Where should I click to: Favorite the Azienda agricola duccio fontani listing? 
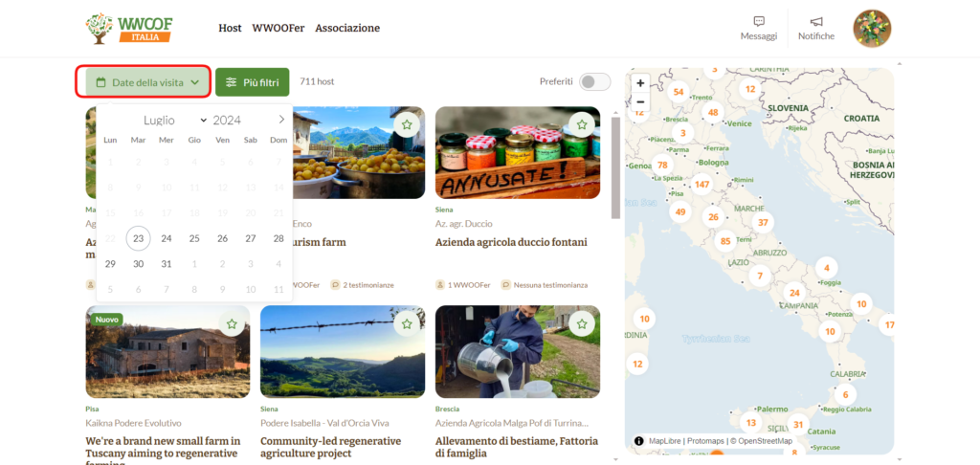point(581,124)
